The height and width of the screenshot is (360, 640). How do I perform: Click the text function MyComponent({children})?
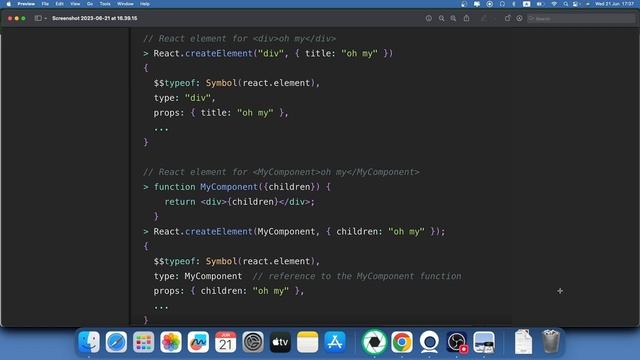pyautogui.click(x=237, y=187)
